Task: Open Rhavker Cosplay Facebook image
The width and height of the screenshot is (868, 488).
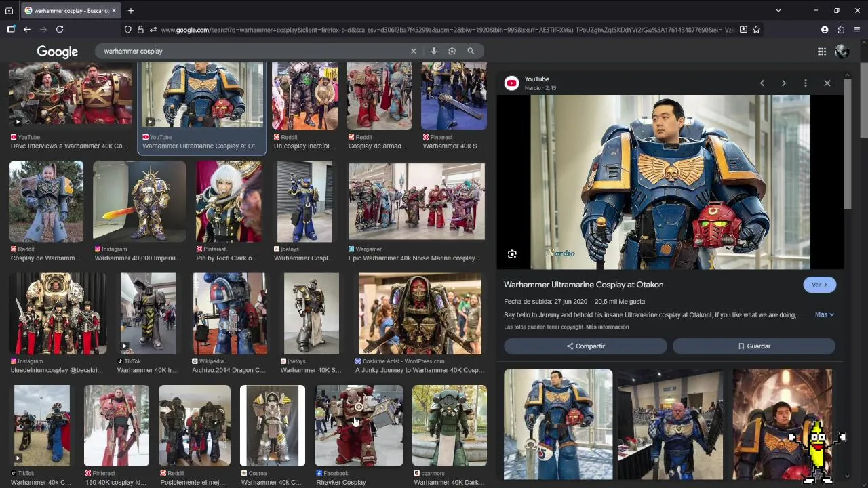Action: [x=359, y=426]
